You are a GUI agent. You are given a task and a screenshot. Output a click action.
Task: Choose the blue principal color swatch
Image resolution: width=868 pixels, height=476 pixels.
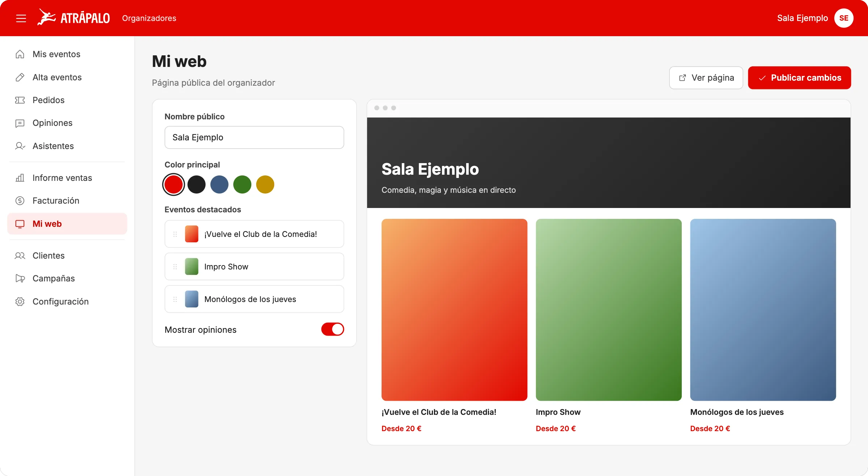(220, 184)
